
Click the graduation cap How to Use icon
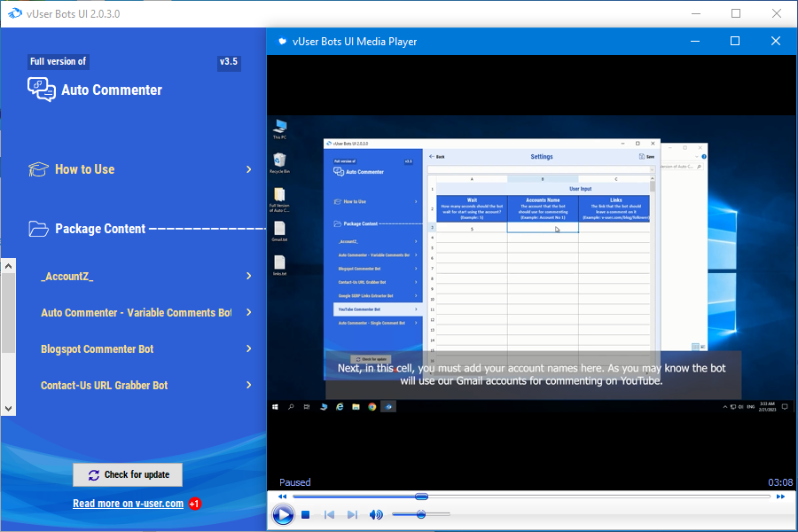[38, 169]
